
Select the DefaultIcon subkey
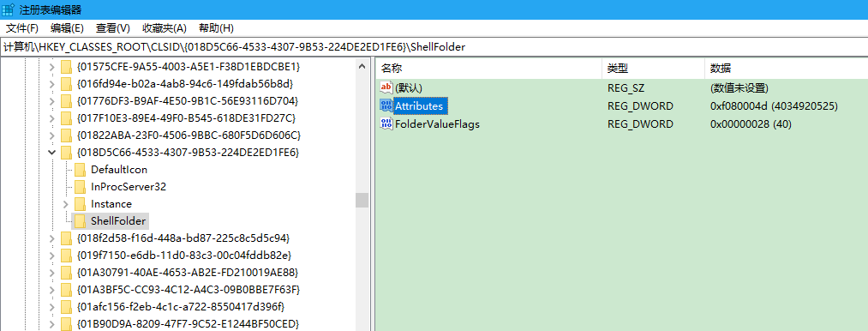[119, 170]
